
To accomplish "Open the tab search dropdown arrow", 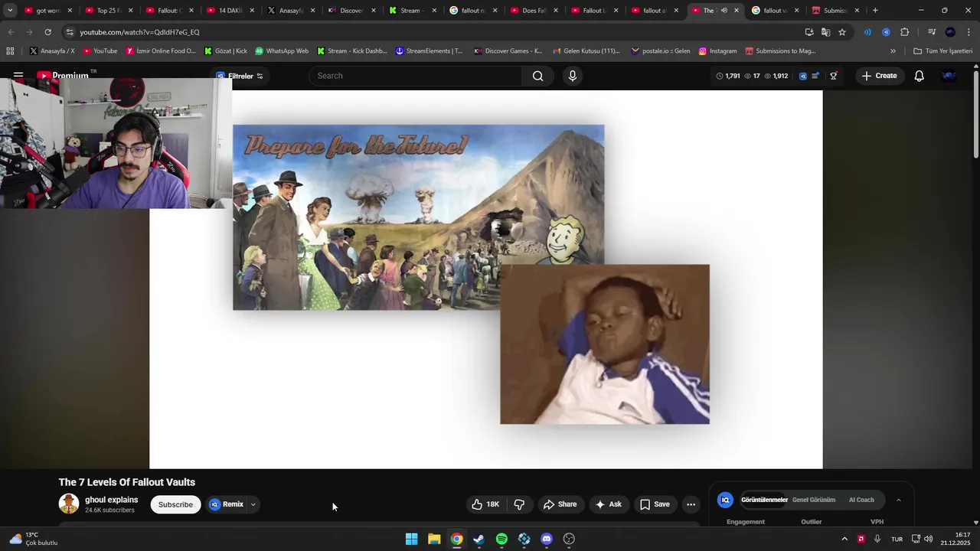I will (x=10, y=11).
